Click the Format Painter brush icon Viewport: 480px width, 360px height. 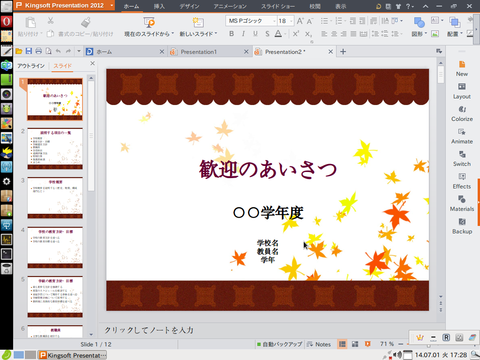tap(86, 22)
